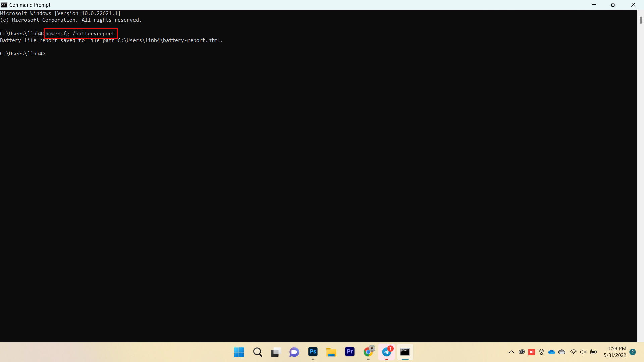This screenshot has width=644, height=362.
Task: Close the Command Prompt window
Action: (x=633, y=5)
